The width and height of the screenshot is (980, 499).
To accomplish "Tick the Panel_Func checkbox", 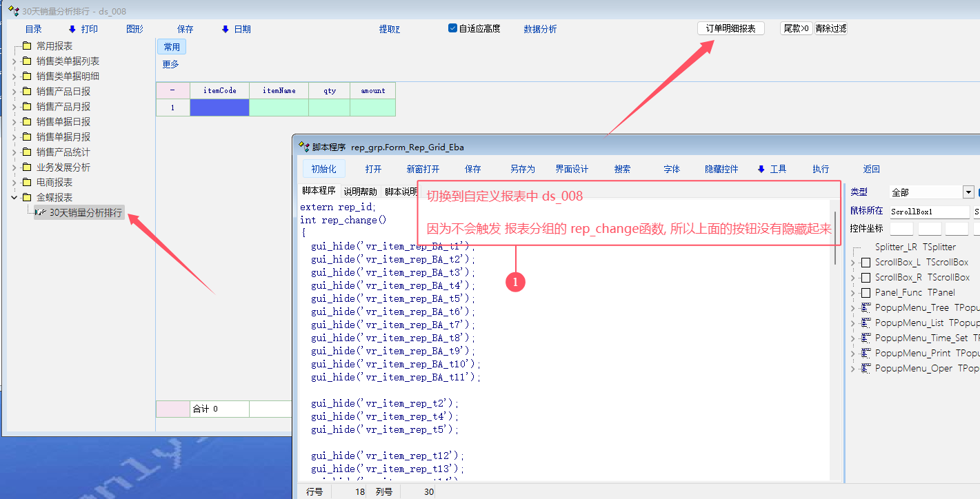I will pos(866,293).
